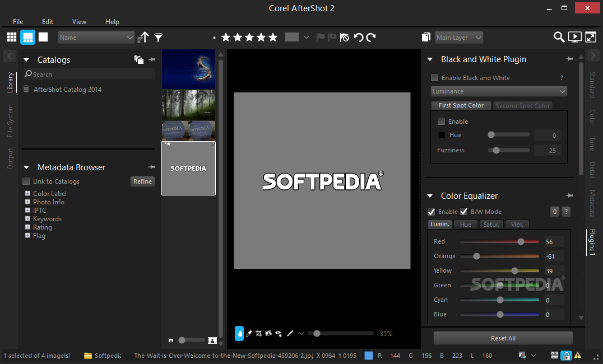Start the slideshow

tap(575, 37)
